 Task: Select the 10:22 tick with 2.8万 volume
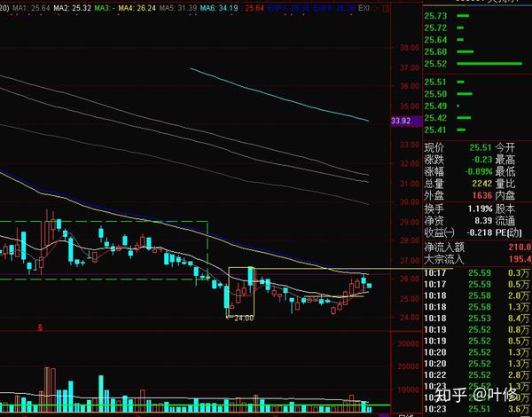[x=478, y=375]
